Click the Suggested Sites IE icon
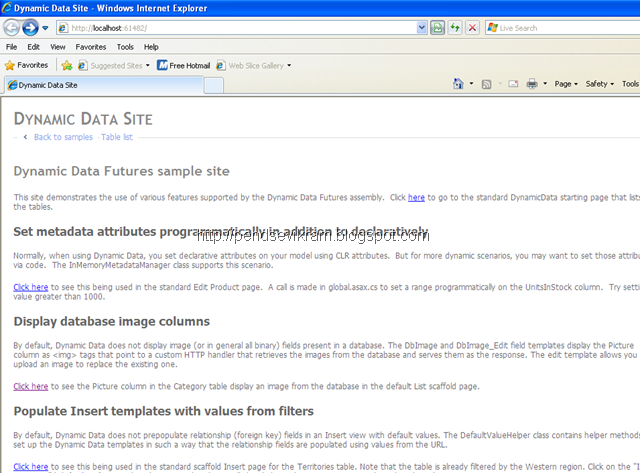The width and height of the screenshot is (640, 473). (82, 65)
